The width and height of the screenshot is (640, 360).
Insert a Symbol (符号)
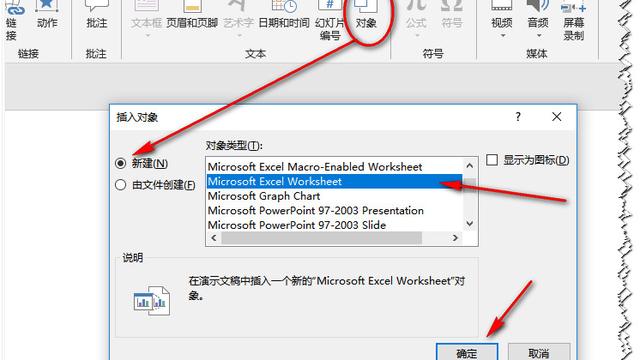click(452, 16)
